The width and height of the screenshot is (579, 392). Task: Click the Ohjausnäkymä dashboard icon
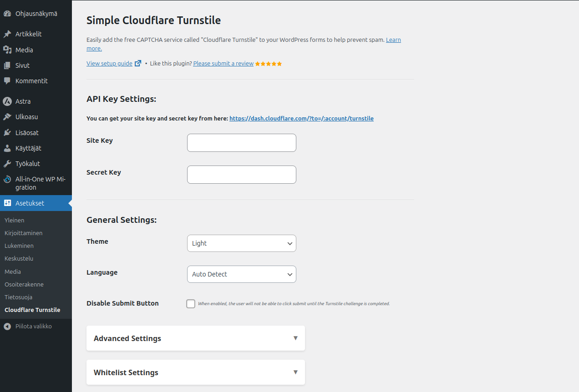pos(7,14)
